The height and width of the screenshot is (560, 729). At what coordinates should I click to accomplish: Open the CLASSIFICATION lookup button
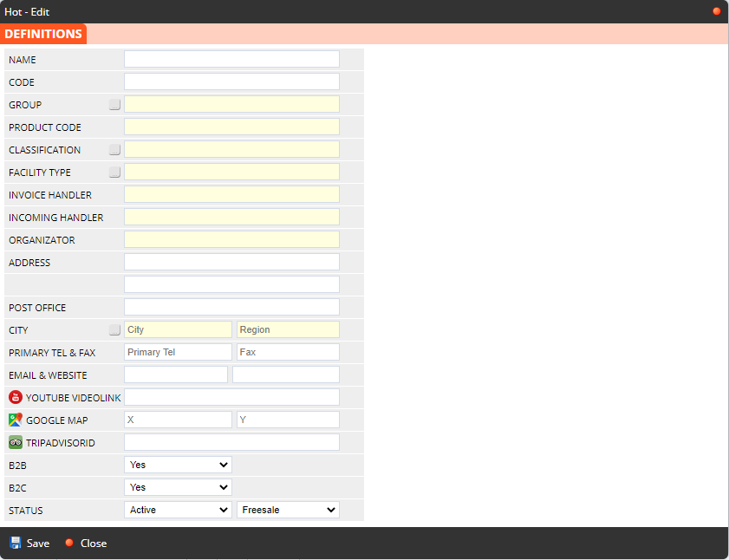[114, 150]
